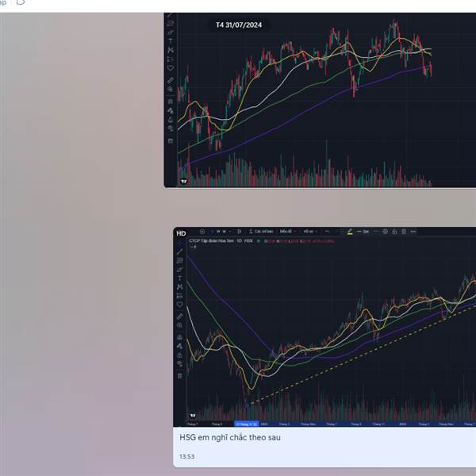Screen dimensions: 476x476
Task: Pick the text tool in the lower chart sidebar
Action: tap(180, 278)
